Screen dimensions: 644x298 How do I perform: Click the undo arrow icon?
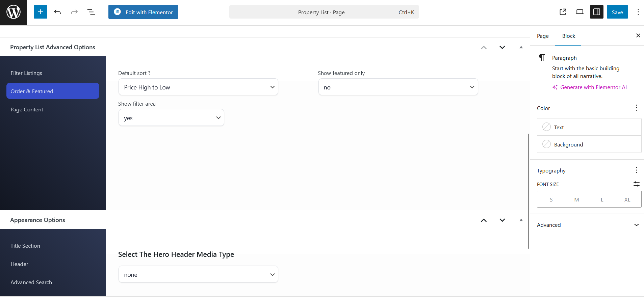tap(57, 12)
